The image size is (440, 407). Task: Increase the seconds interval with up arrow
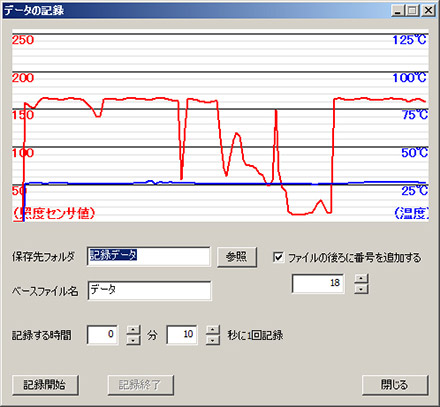point(213,330)
